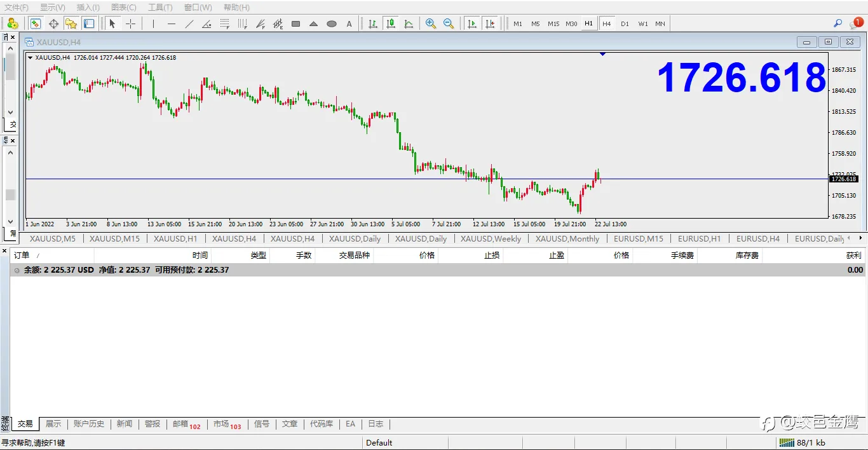The image size is (868, 450).
Task: Set timeframe to M5
Action: pyautogui.click(x=536, y=24)
